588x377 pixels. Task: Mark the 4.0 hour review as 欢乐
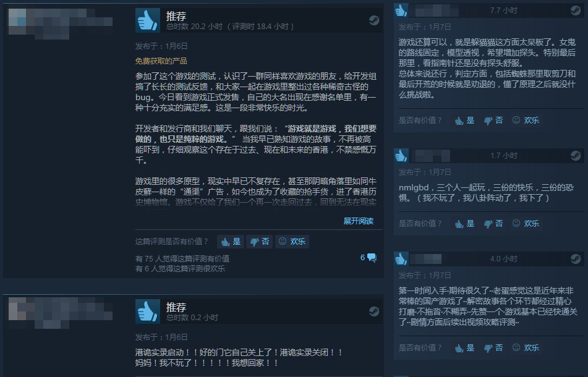pos(526,348)
